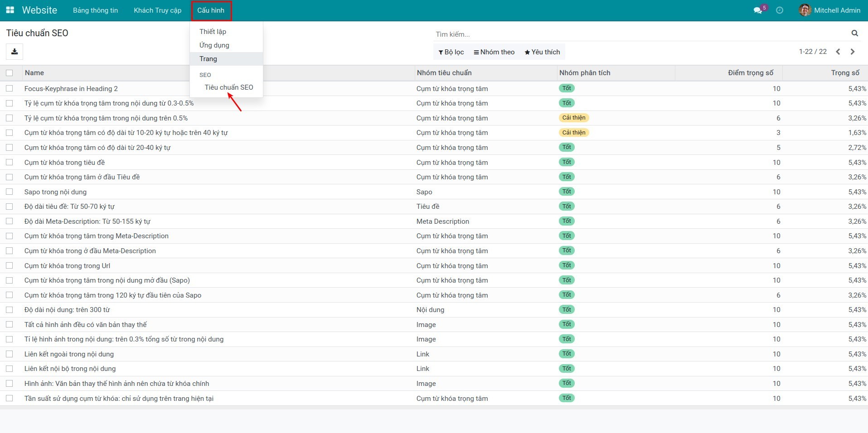Click the export download icon button
The height and width of the screenshot is (433, 868).
(15, 52)
